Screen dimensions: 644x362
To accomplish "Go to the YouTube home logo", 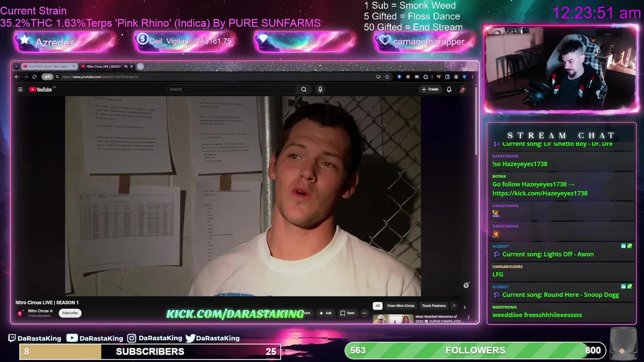I will [x=41, y=89].
